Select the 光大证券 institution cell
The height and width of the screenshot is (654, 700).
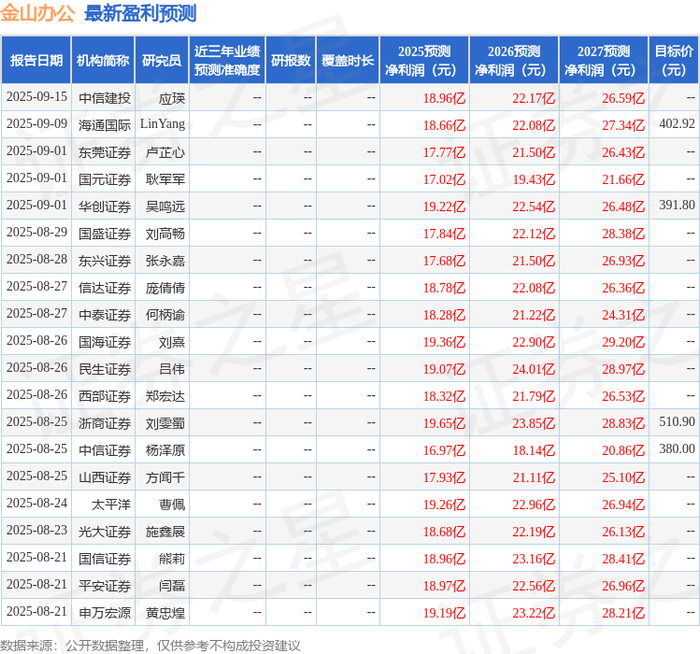(x=104, y=532)
